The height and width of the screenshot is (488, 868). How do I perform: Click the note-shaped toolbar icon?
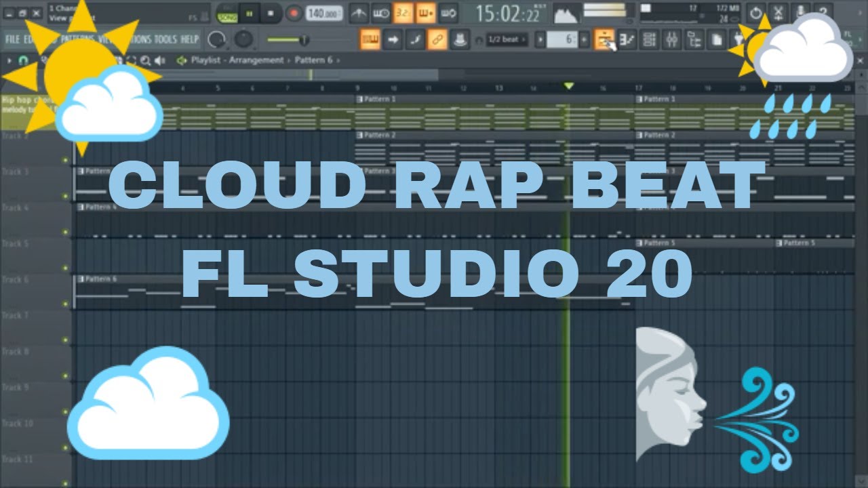[415, 40]
